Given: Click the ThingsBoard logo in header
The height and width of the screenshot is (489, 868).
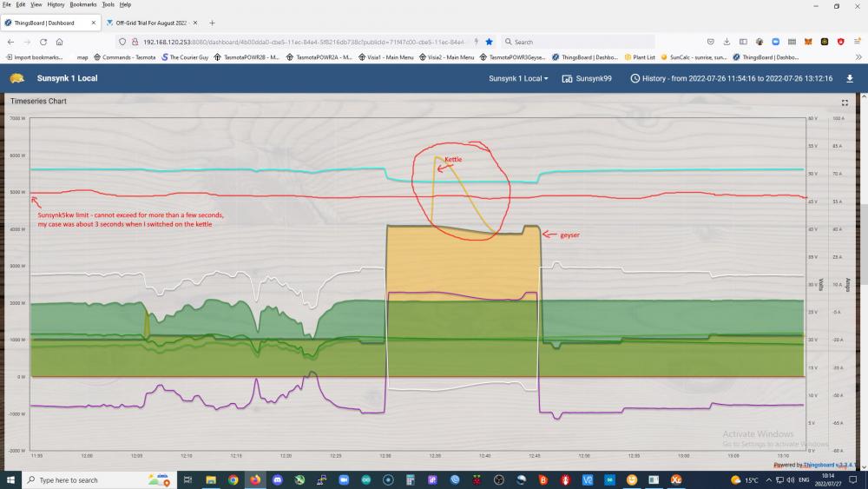Looking at the screenshot, I should [17, 78].
